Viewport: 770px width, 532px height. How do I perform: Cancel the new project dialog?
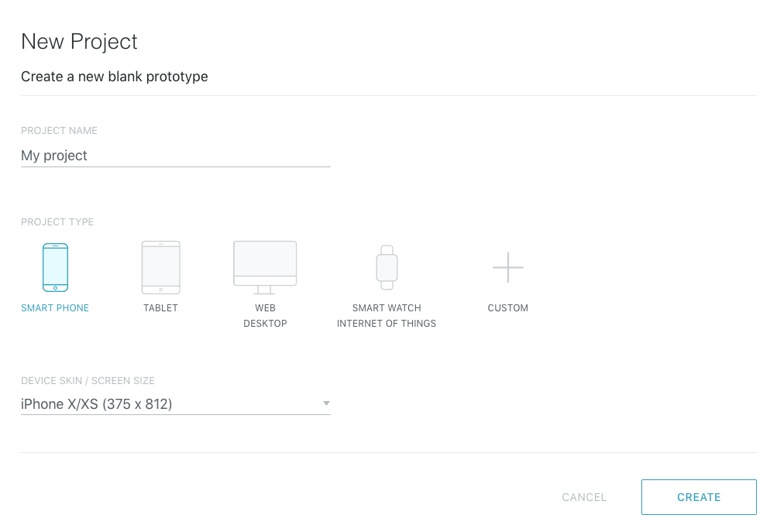[584, 497]
